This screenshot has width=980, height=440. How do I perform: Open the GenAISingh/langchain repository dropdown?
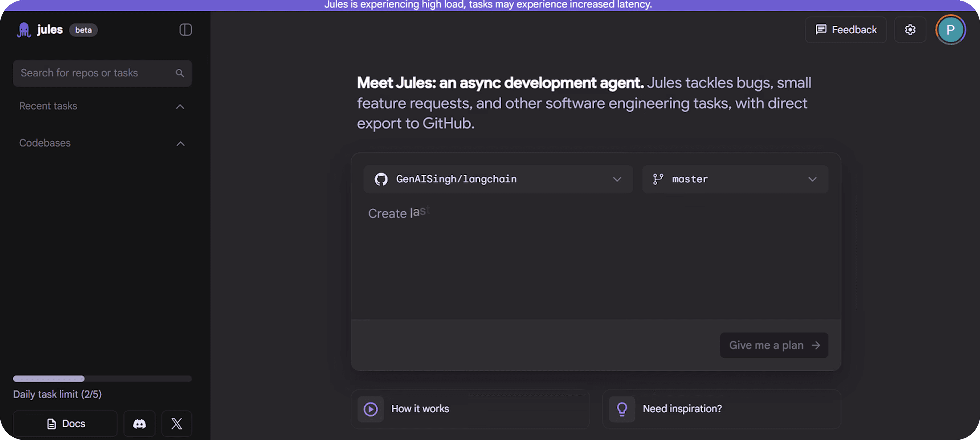pyautogui.click(x=498, y=179)
